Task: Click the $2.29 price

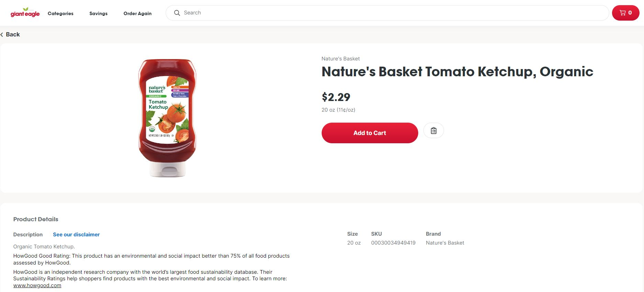Action: coord(336,97)
